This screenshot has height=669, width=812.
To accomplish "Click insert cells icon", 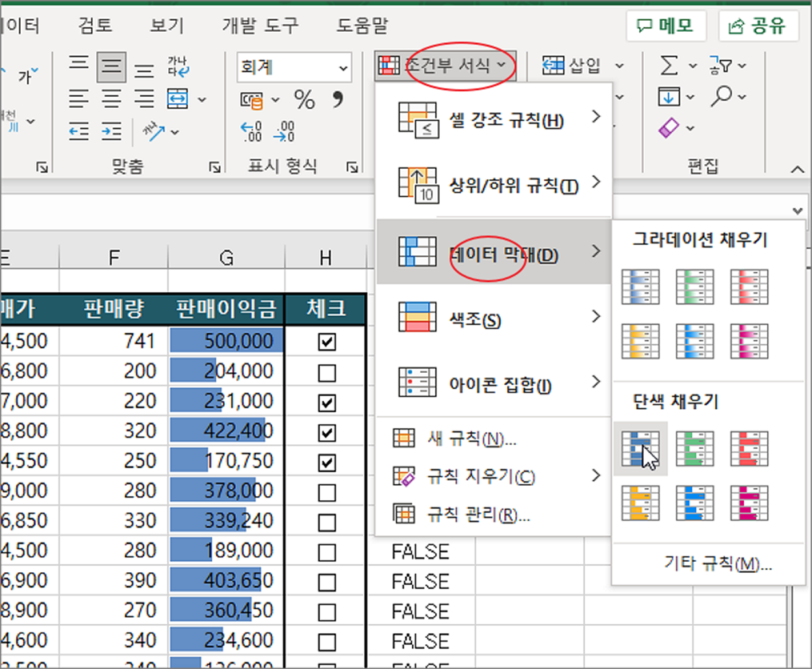I will 553,65.
